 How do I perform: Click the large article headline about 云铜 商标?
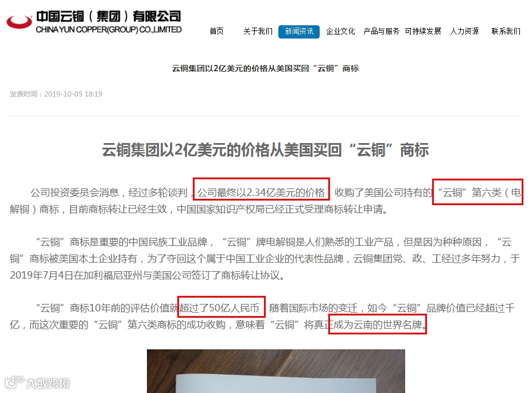pyautogui.click(x=265, y=150)
